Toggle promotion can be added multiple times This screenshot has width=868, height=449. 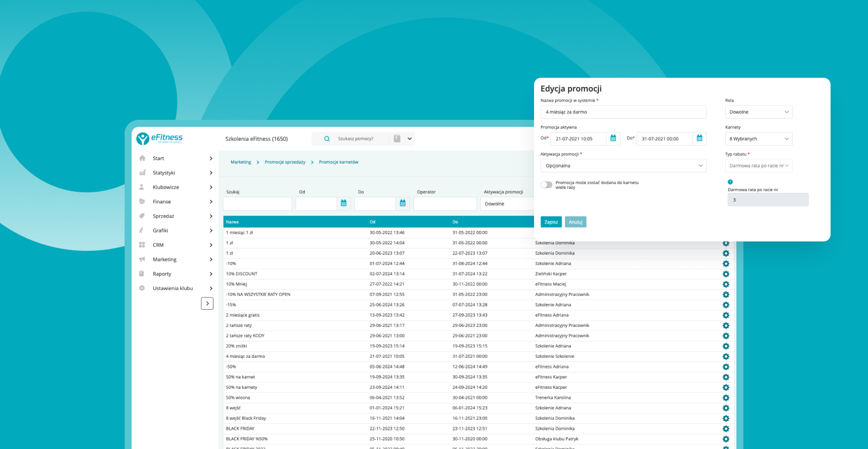click(x=546, y=185)
